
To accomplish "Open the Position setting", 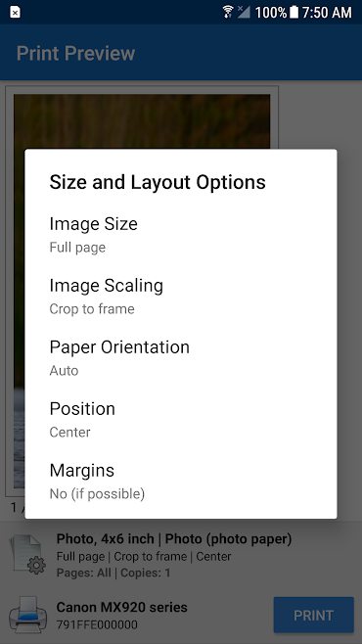I will pyautogui.click(x=181, y=419).
